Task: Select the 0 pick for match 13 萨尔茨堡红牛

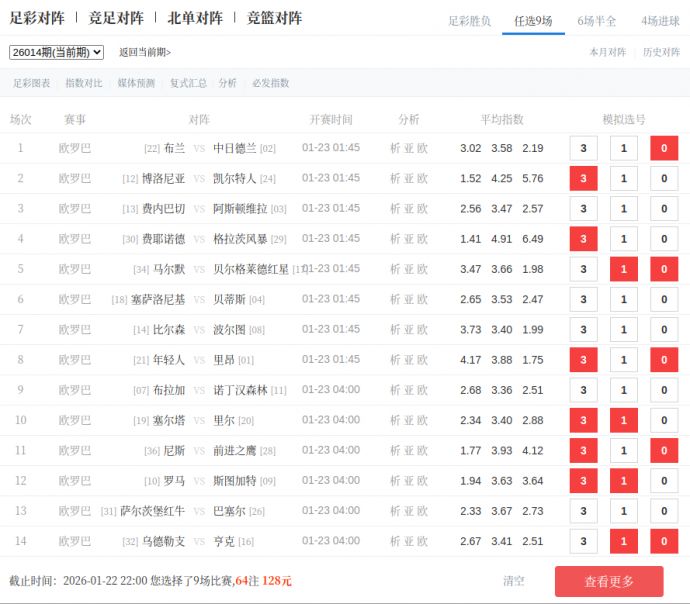Action: click(663, 511)
